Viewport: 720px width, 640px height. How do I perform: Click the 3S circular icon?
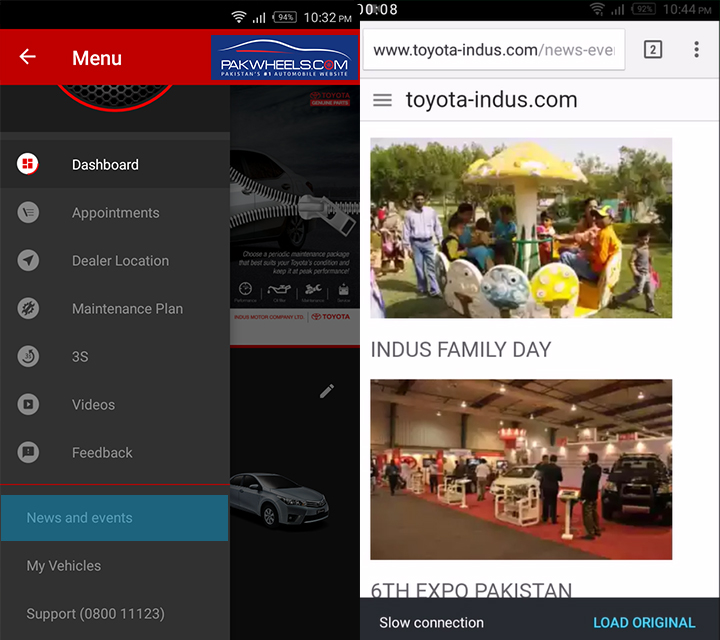(x=28, y=356)
